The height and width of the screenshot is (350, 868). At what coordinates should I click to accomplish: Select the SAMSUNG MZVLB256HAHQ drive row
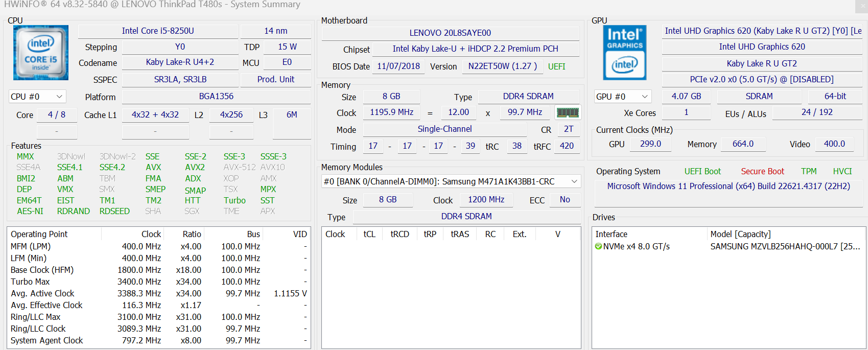click(729, 246)
